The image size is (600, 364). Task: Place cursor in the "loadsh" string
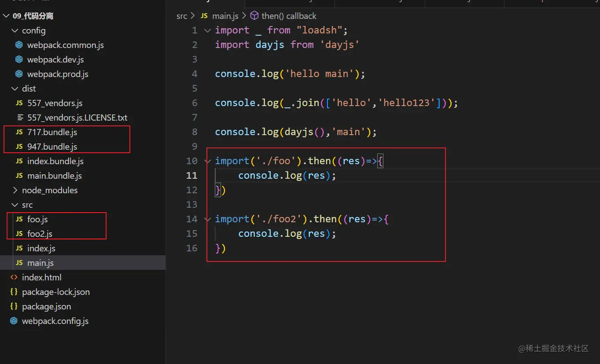pyautogui.click(x=320, y=30)
